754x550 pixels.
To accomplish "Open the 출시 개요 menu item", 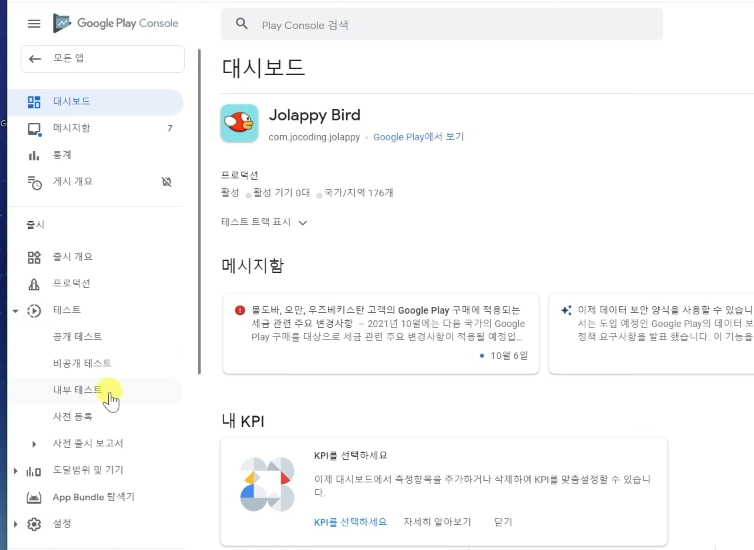I will coord(95,257).
